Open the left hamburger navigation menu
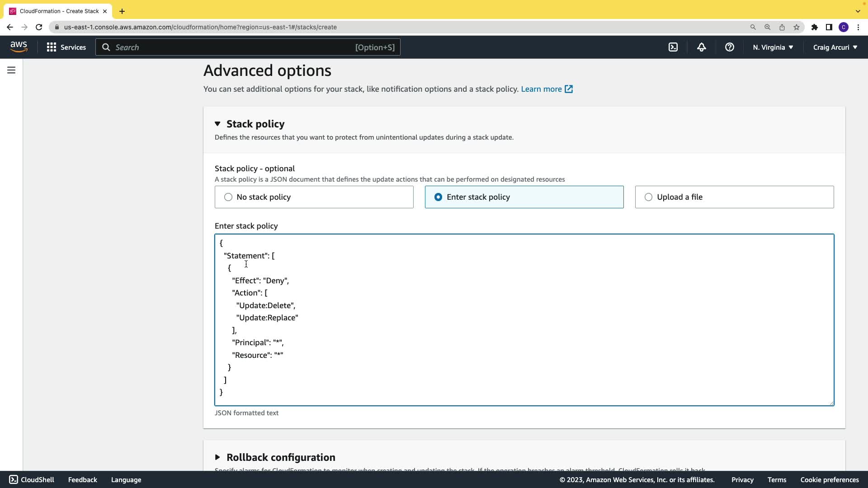 [11, 70]
